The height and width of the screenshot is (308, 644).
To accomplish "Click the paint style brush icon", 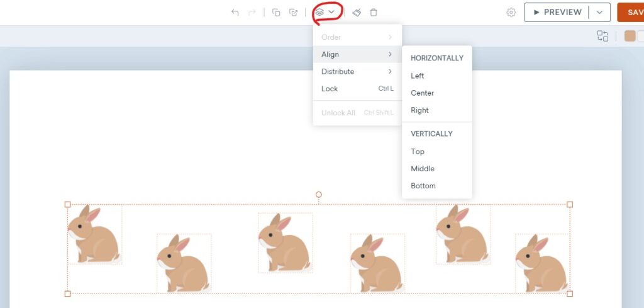I will [357, 13].
